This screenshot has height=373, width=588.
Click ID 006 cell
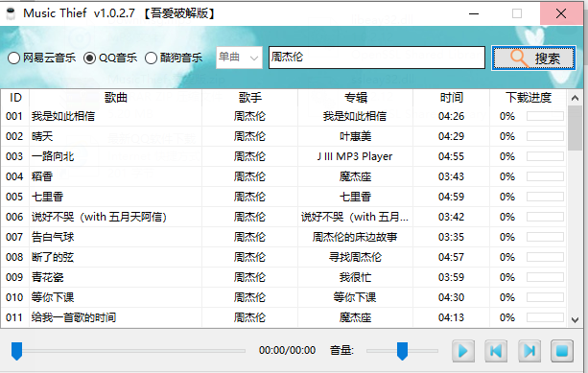[14, 217]
